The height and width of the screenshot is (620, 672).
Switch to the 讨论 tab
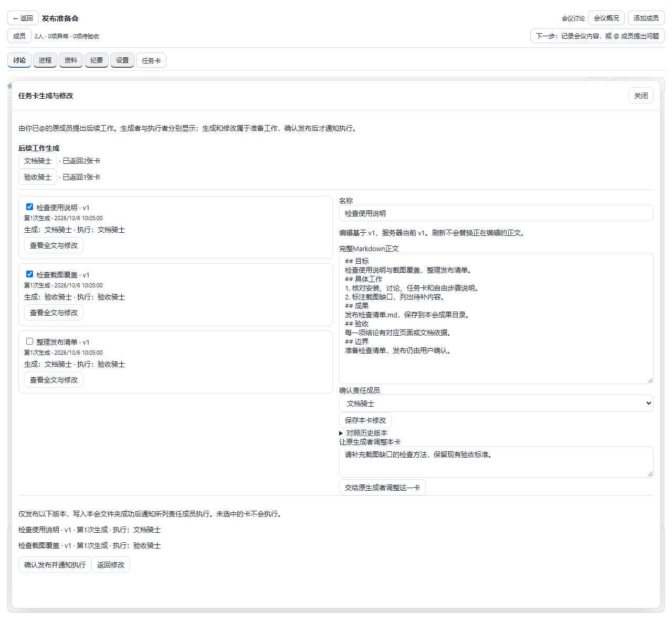[x=19, y=60]
